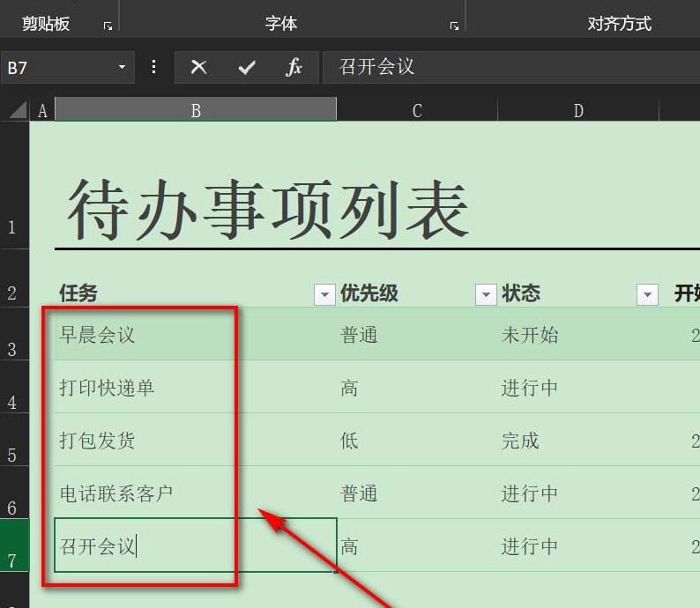
Task: Select priority 高 in 打印快递单 row
Action: [417, 387]
